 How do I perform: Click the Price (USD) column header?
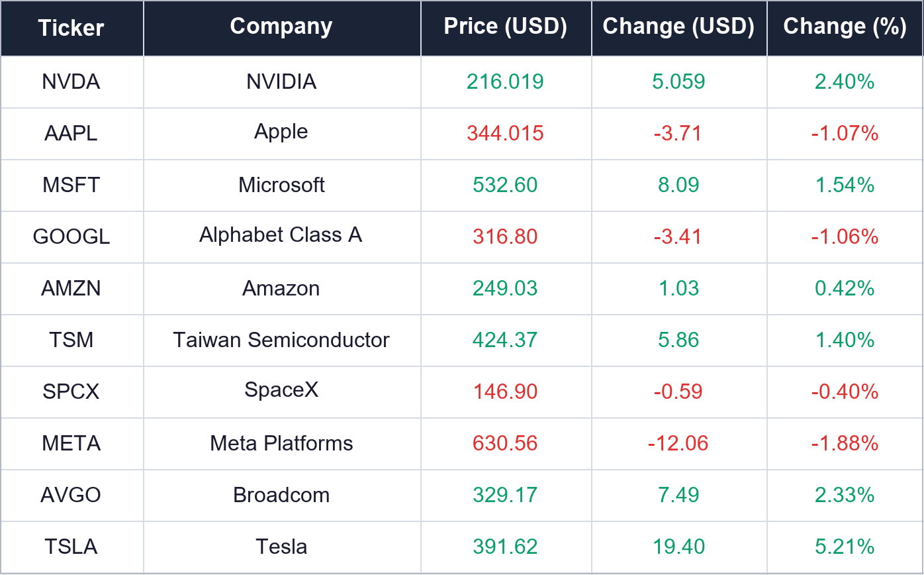(x=506, y=28)
